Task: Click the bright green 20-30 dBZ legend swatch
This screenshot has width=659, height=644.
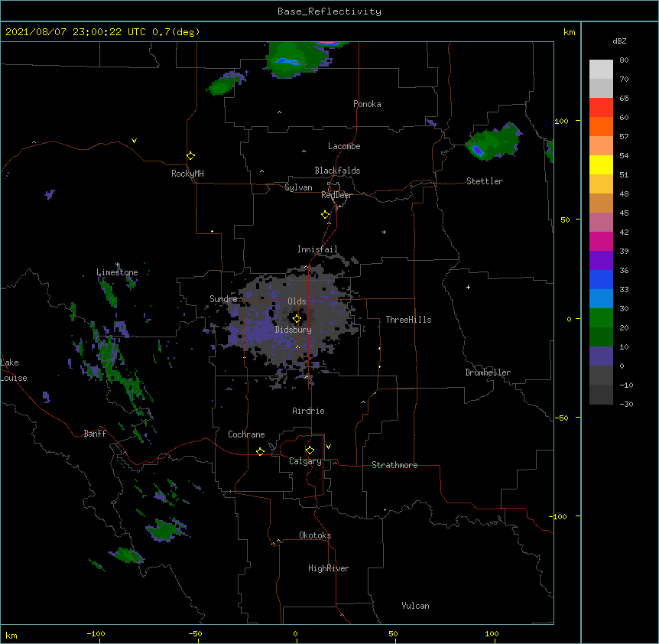Action: (x=601, y=318)
